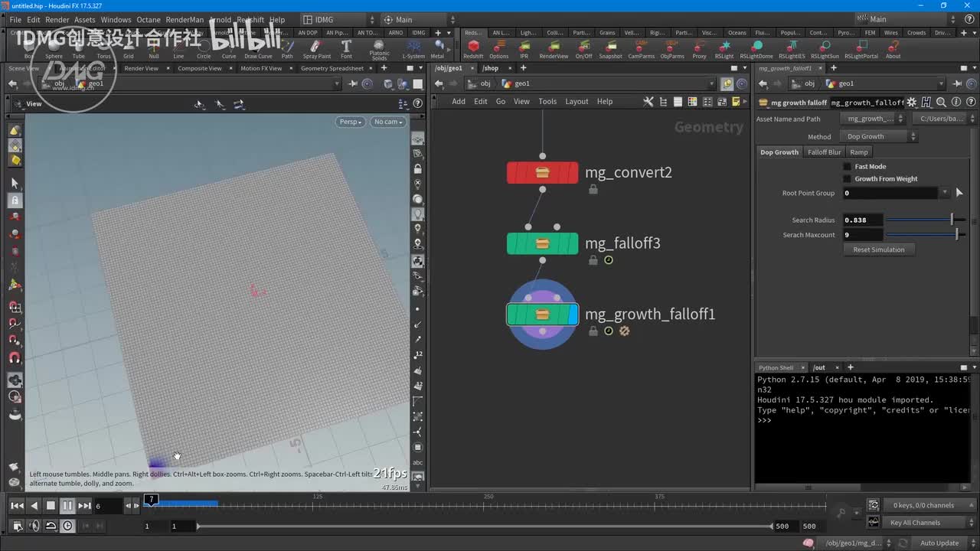This screenshot has width=980, height=551.
Task: Select the mg_falloff3 node
Action: (542, 243)
